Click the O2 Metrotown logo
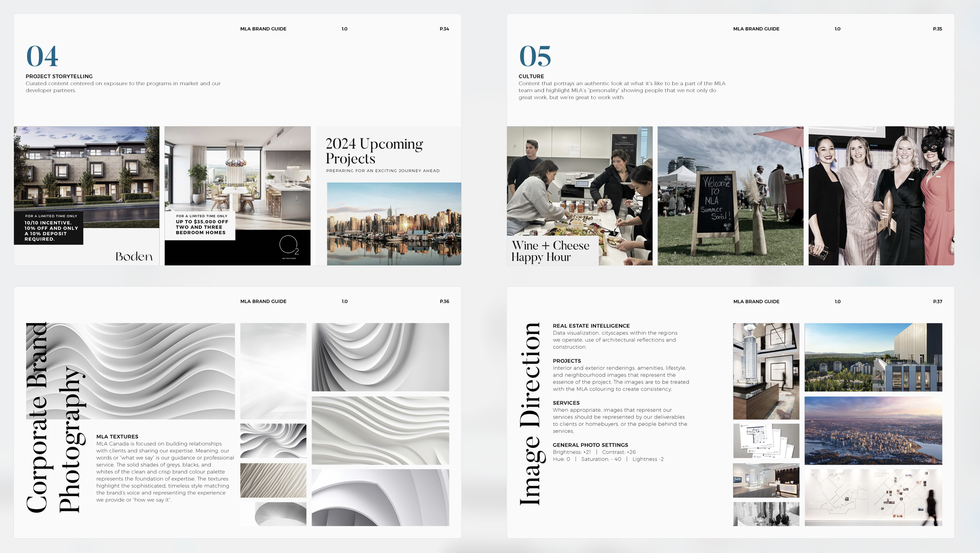The height and width of the screenshot is (553, 980). click(289, 247)
